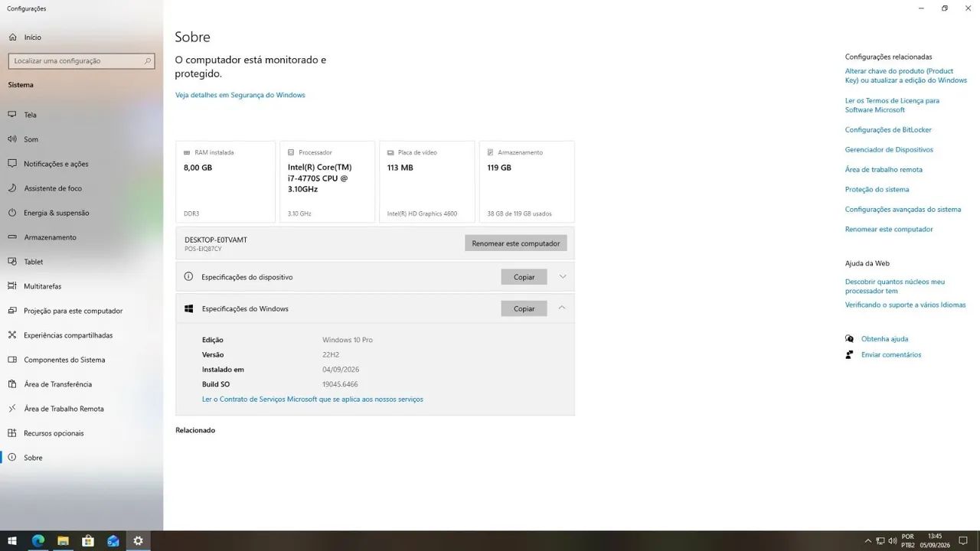The image size is (980, 551).
Task: Open Contrato de Serviços Microsoft link
Action: 312,399
